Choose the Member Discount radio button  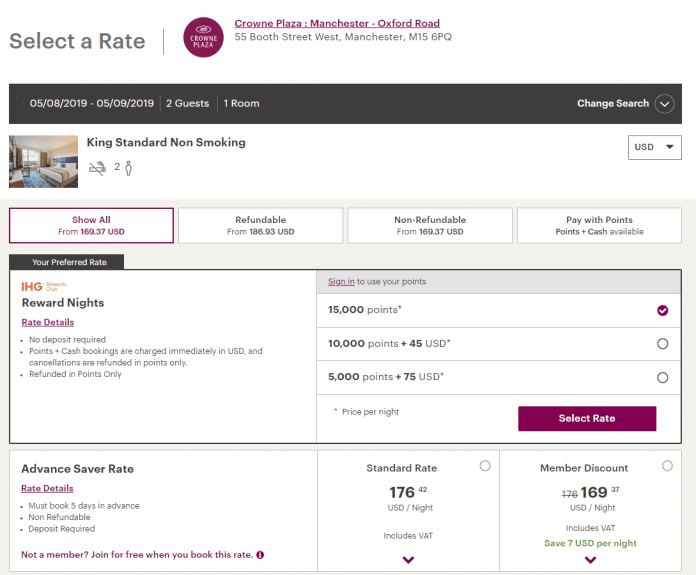click(x=667, y=466)
